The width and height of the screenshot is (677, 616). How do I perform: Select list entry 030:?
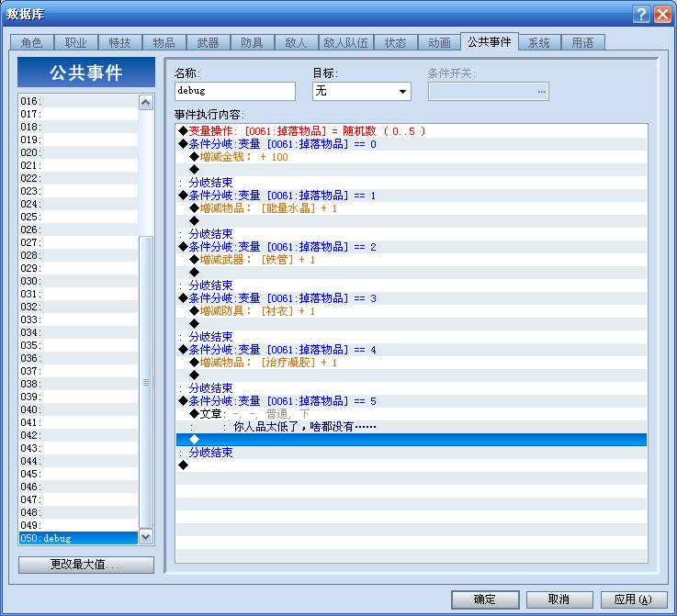(79, 281)
